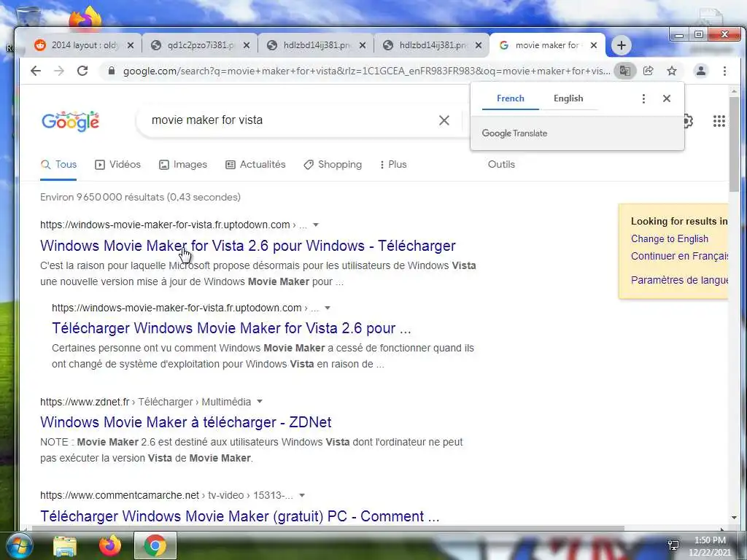Click the scrollbar's down arrow

click(734, 518)
